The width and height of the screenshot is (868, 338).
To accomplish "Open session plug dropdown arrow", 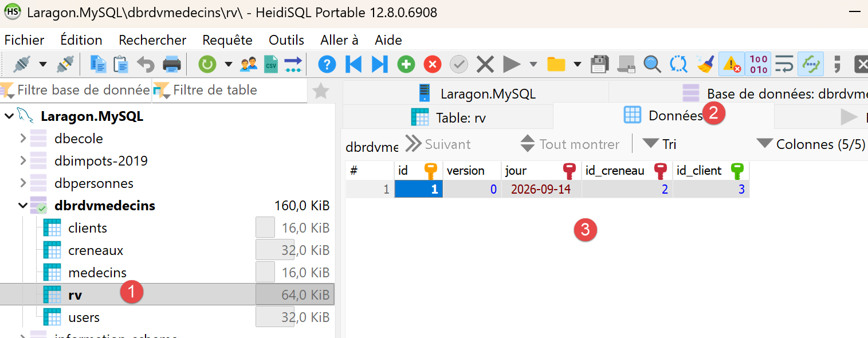I will pos(43,64).
